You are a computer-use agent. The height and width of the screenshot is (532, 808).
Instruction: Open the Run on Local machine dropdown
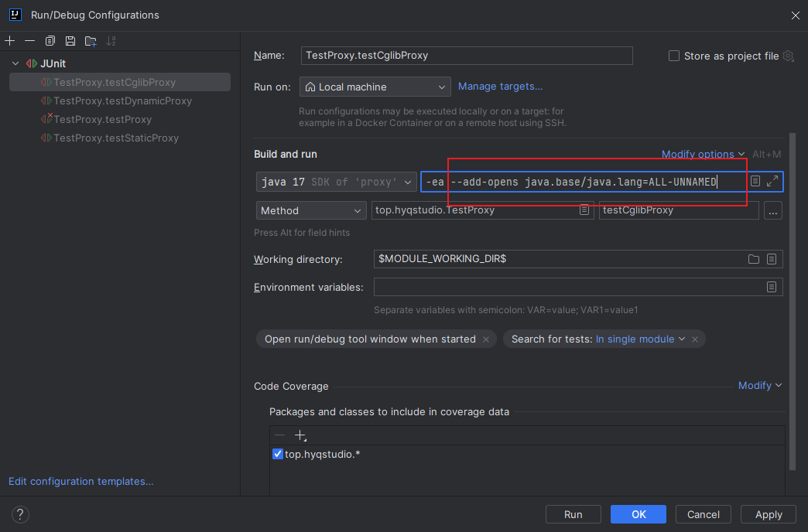tap(375, 87)
